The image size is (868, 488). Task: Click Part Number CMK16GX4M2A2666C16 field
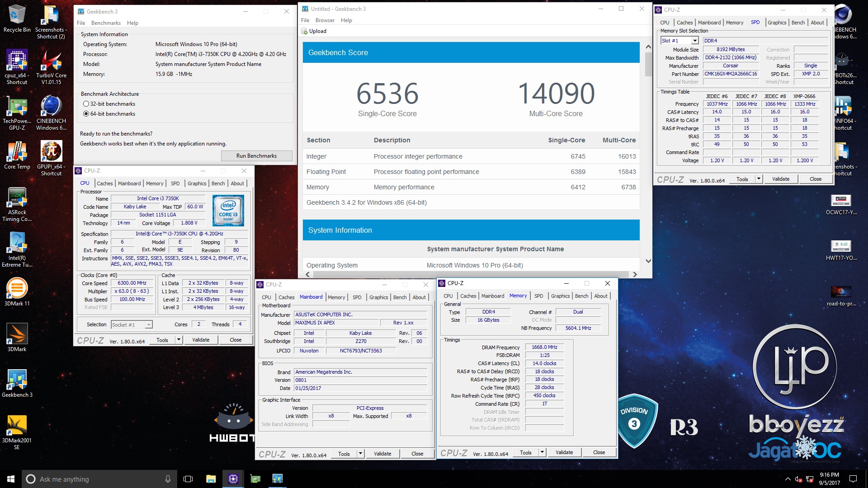coord(731,74)
